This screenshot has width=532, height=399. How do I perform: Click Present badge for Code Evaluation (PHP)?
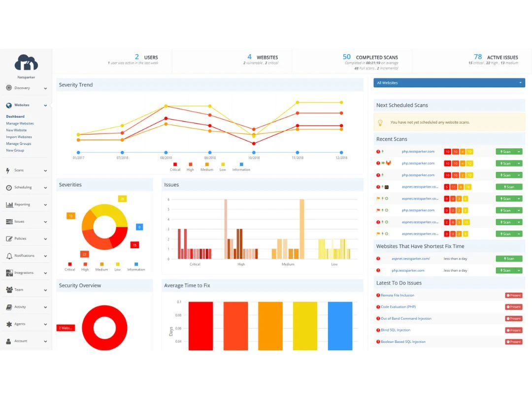(x=514, y=307)
